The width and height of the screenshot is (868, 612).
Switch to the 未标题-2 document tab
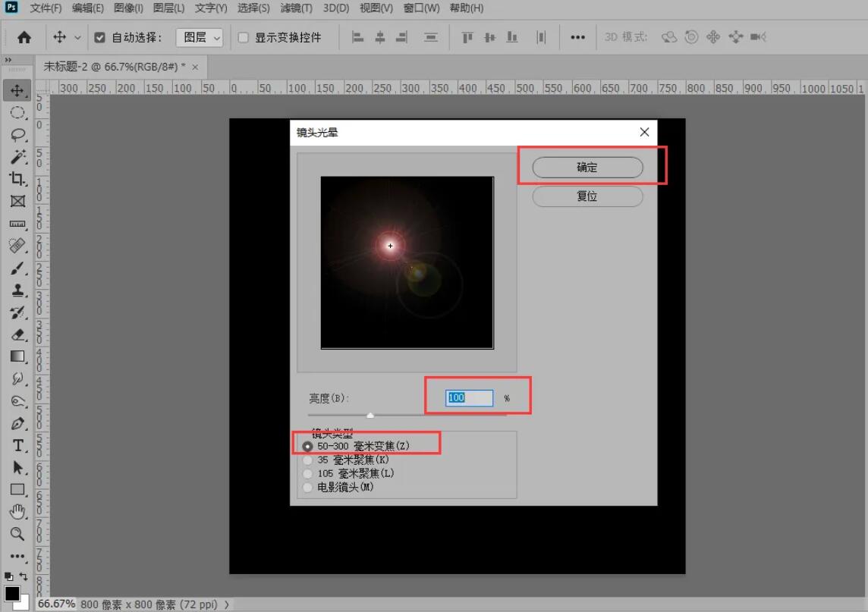click(x=106, y=66)
